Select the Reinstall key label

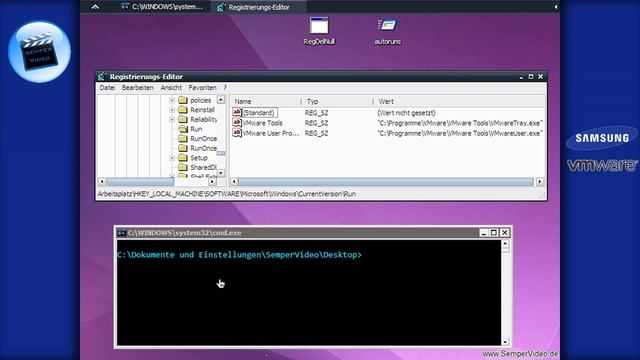click(x=202, y=110)
